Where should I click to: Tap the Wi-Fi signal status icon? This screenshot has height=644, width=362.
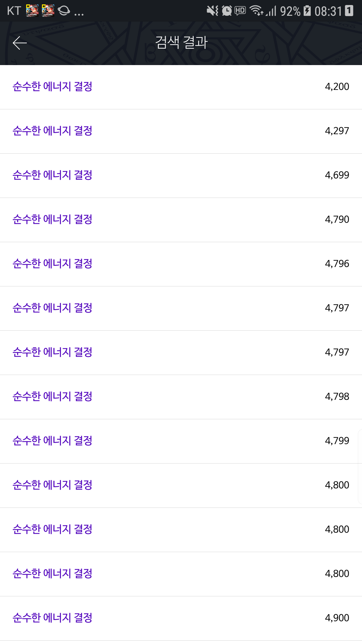[x=257, y=11]
